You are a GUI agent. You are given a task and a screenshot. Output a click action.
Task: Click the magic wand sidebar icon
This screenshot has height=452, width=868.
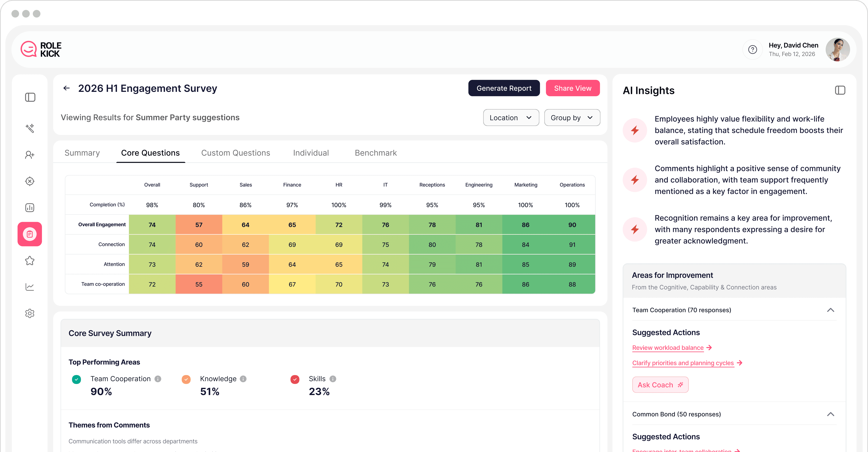coord(30,128)
